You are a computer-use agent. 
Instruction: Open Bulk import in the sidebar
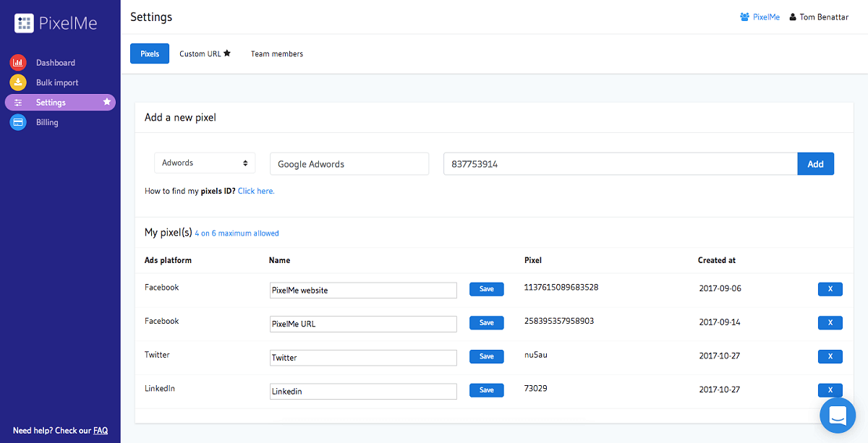pos(57,82)
